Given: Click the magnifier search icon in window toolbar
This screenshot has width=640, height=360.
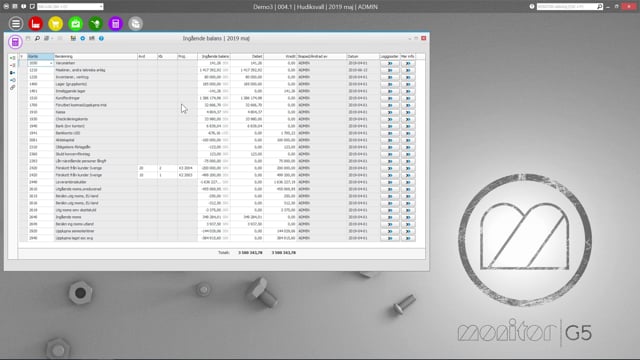Looking at the screenshot, I should tap(37, 38).
